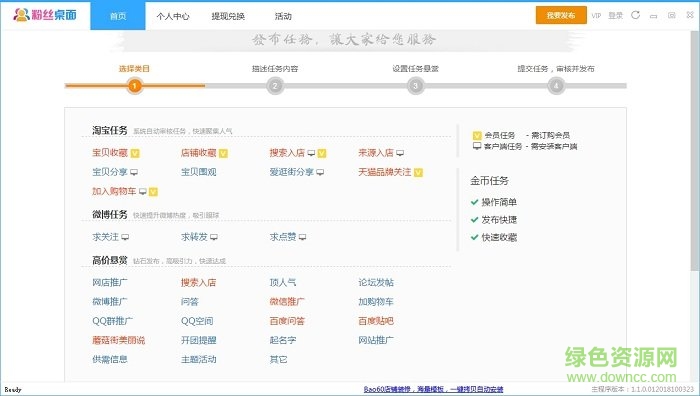Screen dimensions: 700x396
Task: Choose the 蘑菇街美丽说 task
Action: (x=119, y=340)
